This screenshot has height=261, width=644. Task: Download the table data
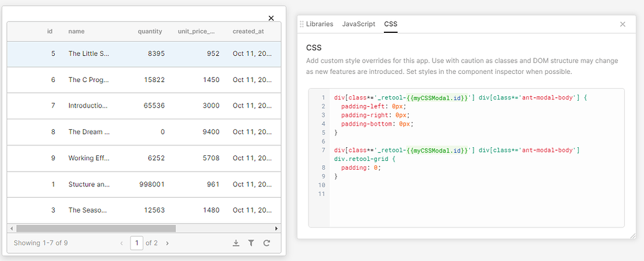(236, 243)
